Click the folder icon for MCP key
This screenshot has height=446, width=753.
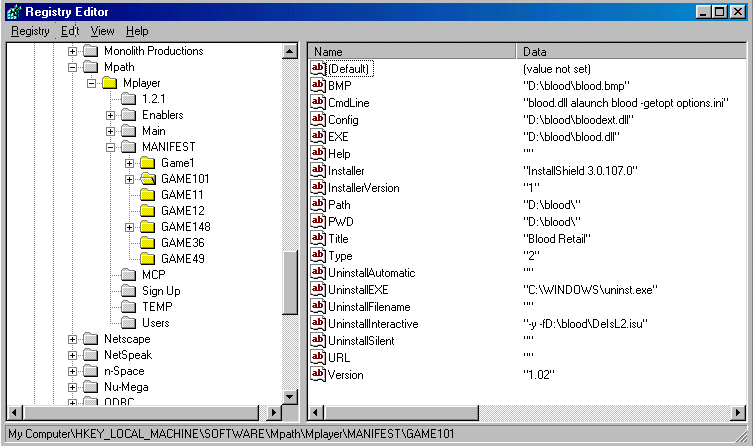click(x=129, y=275)
